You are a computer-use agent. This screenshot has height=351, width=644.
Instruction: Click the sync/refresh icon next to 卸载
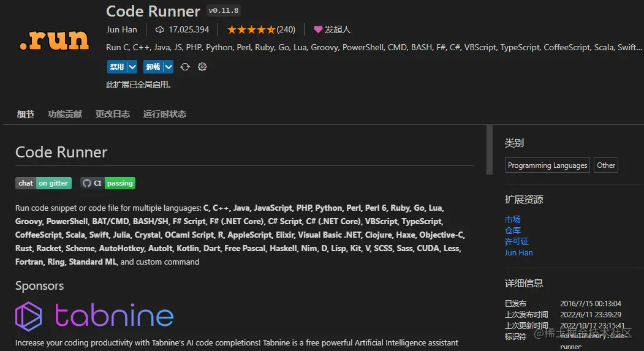(x=185, y=67)
